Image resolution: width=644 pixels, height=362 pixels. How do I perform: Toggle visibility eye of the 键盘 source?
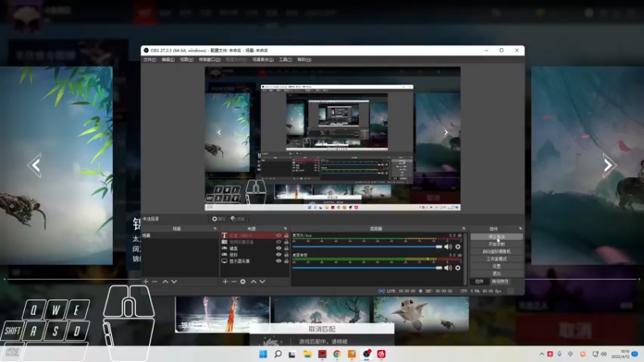pyautogui.click(x=279, y=249)
